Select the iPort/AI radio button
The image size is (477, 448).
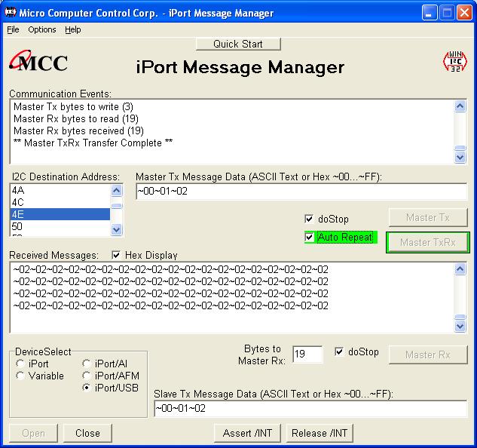tap(87, 364)
